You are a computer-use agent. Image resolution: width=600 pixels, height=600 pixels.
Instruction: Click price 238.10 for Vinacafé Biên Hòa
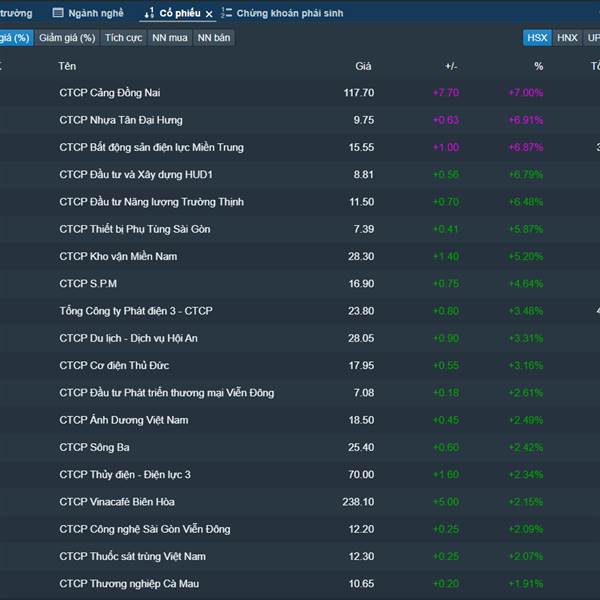[x=358, y=502]
